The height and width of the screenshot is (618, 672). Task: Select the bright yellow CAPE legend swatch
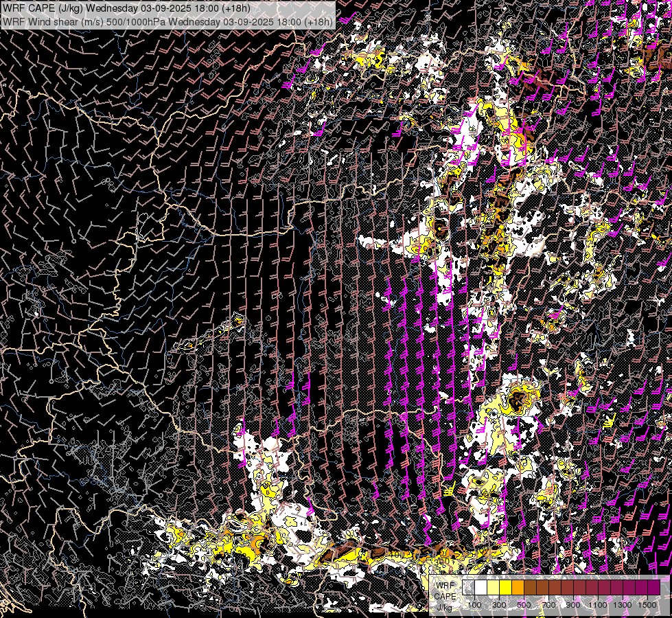(x=506, y=587)
